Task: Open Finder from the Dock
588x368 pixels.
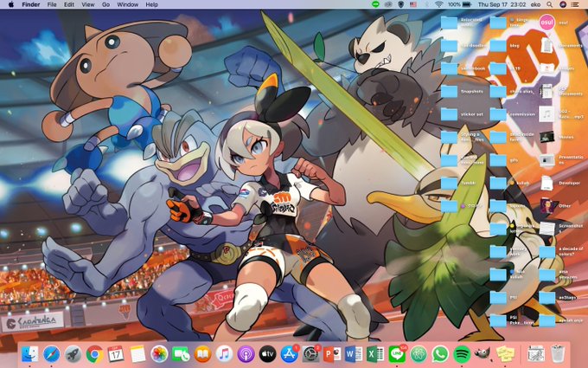Action: click(x=29, y=354)
